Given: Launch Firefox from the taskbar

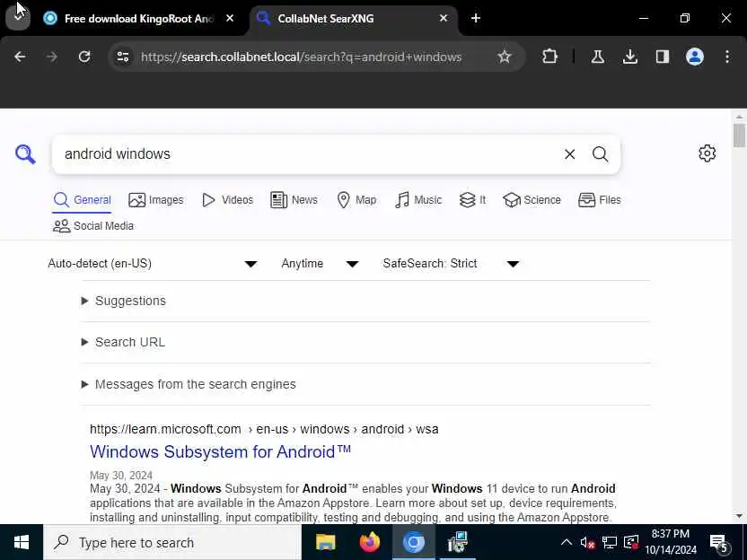Looking at the screenshot, I should [370, 542].
